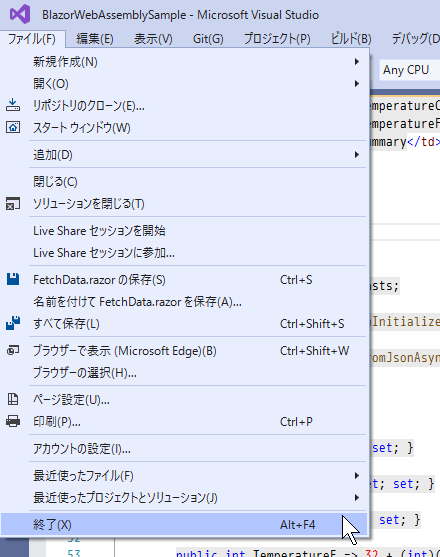Click the Ctrl+Shift+S shortcut text
440x557 pixels.
pos(312,324)
